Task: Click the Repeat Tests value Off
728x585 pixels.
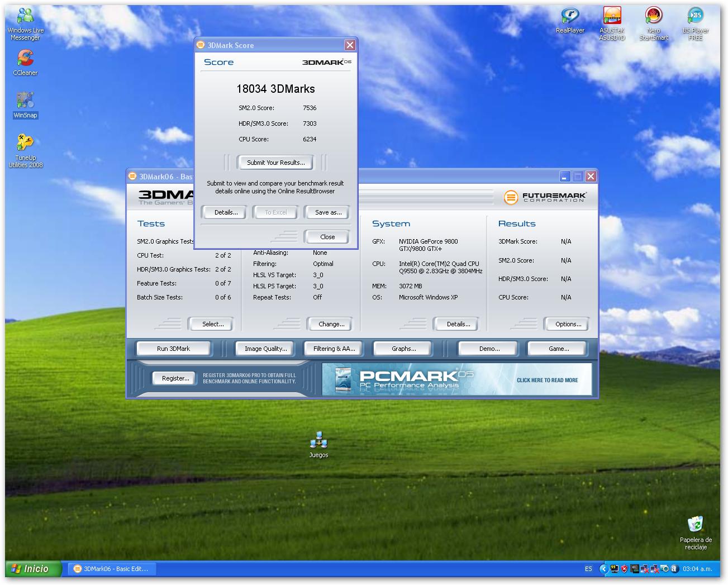Action: tap(317, 297)
